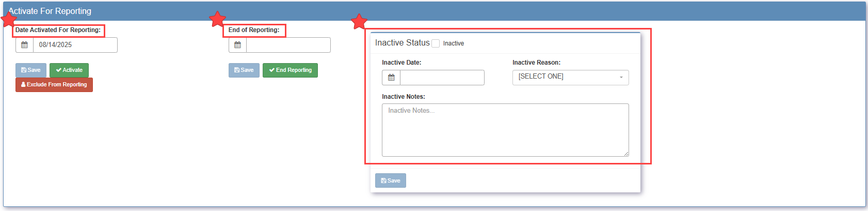Click into the Inactive Notes text area
The image size is (868, 211).
505,130
